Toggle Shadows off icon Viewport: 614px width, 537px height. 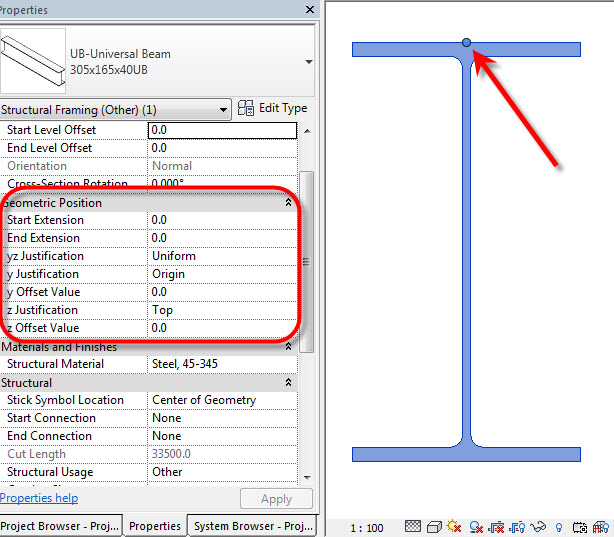[476, 527]
